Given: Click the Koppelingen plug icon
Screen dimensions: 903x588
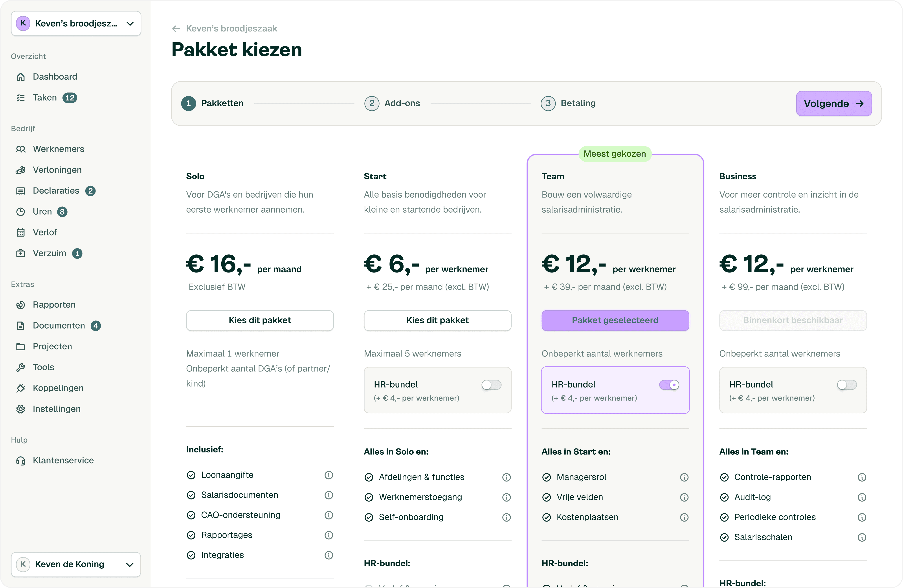Looking at the screenshot, I should point(20,388).
